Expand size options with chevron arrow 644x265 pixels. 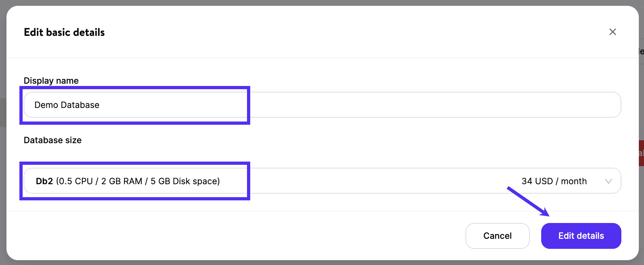tap(608, 181)
